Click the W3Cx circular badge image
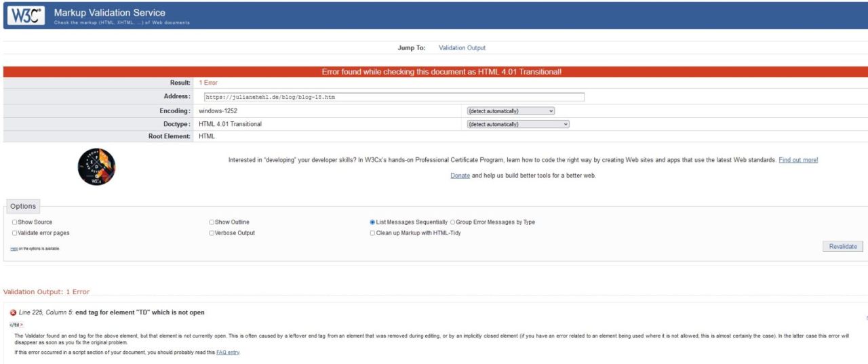This screenshot has width=868, height=364. tap(96, 167)
